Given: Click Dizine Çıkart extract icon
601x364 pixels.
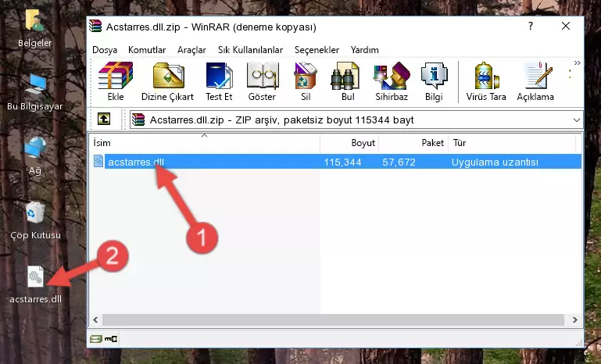Looking at the screenshot, I should point(167,81).
